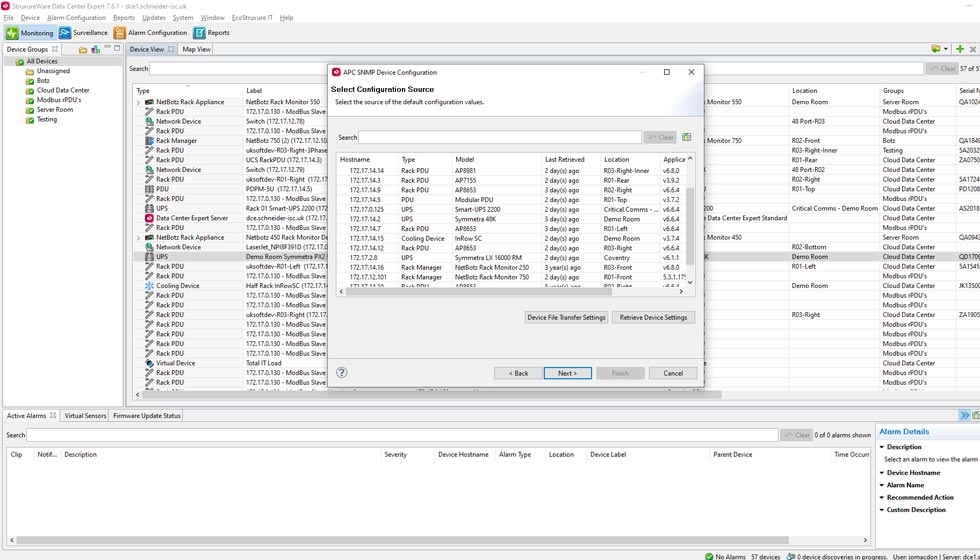This screenshot has width=980, height=560.
Task: Switch to the Map View tab
Action: coord(196,49)
